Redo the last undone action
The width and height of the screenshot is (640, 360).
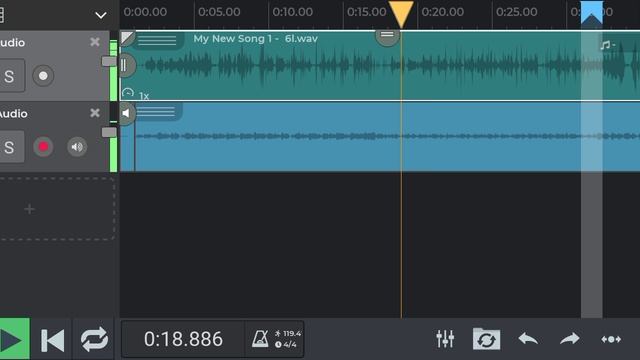tap(570, 339)
